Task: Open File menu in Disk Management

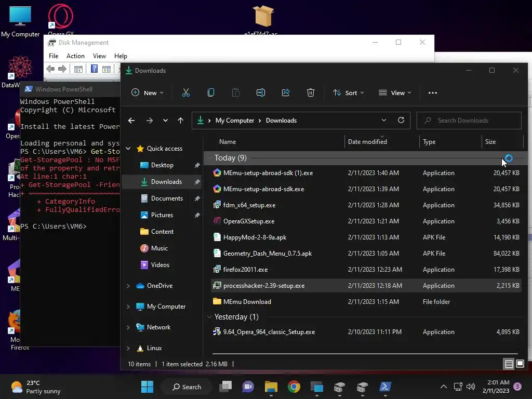Action: pyautogui.click(x=54, y=56)
